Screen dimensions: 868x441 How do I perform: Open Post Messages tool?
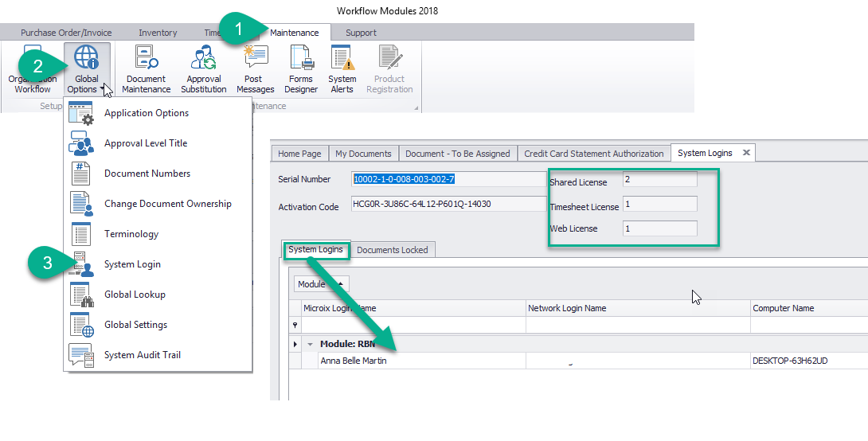[255, 69]
